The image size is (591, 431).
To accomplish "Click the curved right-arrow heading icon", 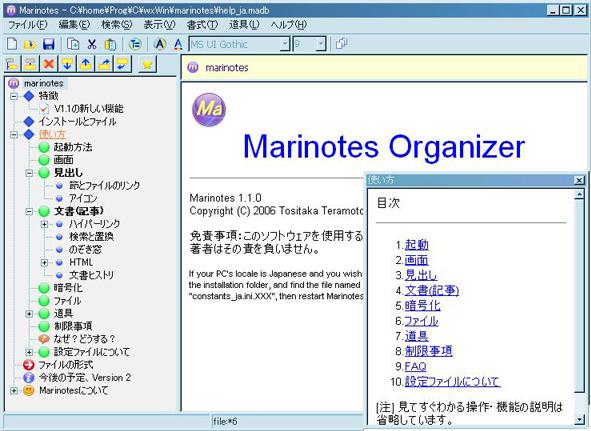I will 104,64.
